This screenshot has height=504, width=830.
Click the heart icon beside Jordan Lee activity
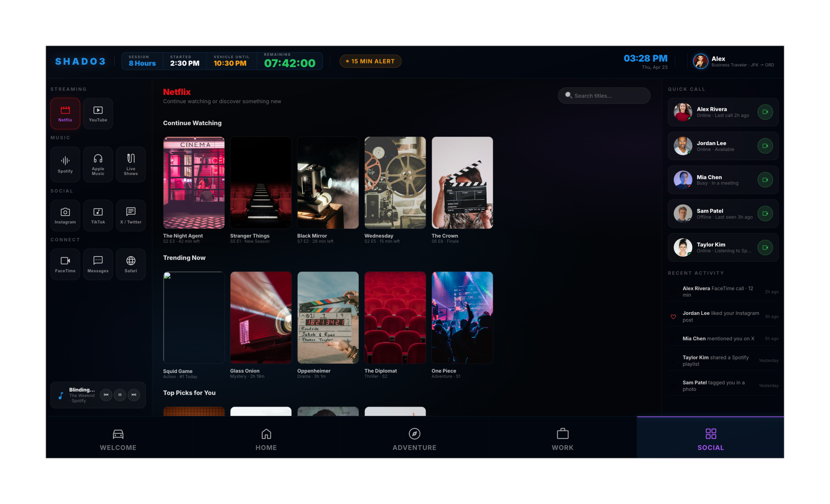pos(673,317)
